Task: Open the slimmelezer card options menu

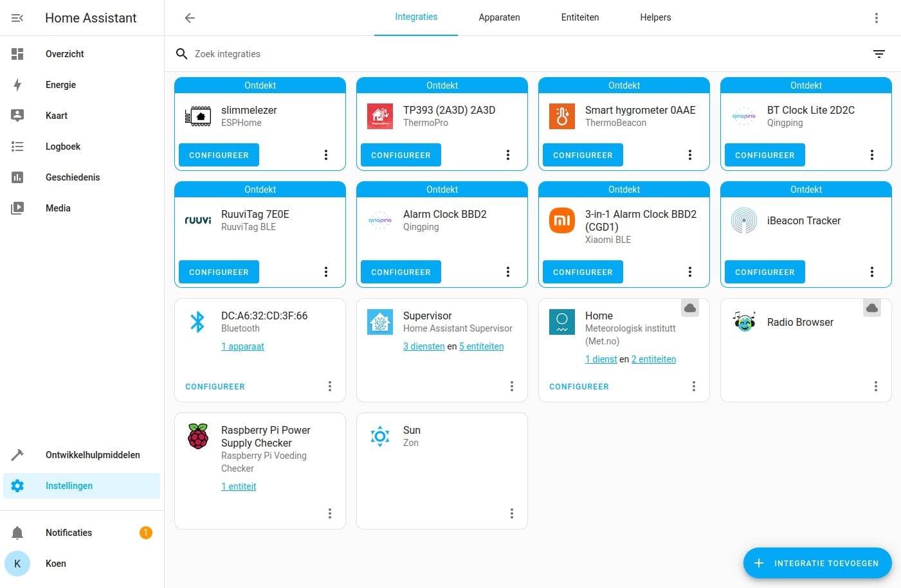Action: 326,155
